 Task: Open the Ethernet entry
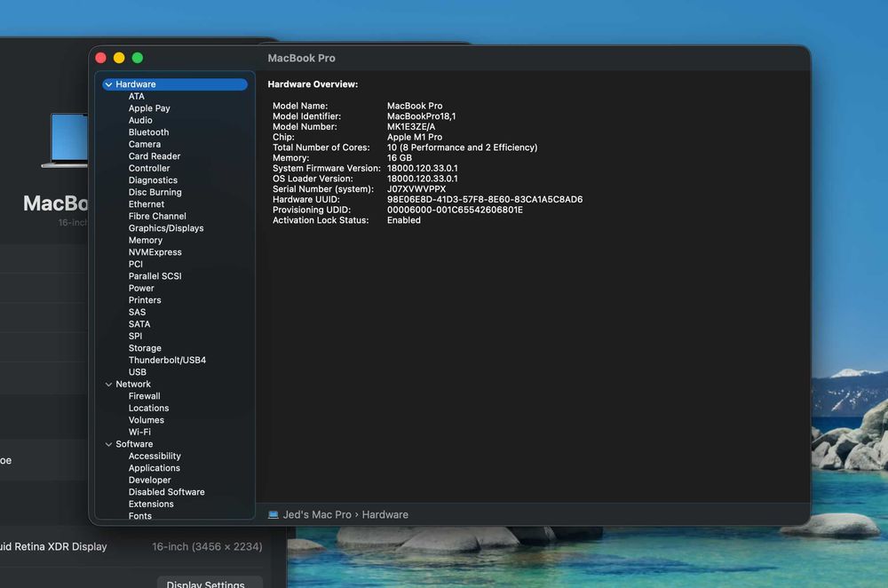tap(147, 204)
